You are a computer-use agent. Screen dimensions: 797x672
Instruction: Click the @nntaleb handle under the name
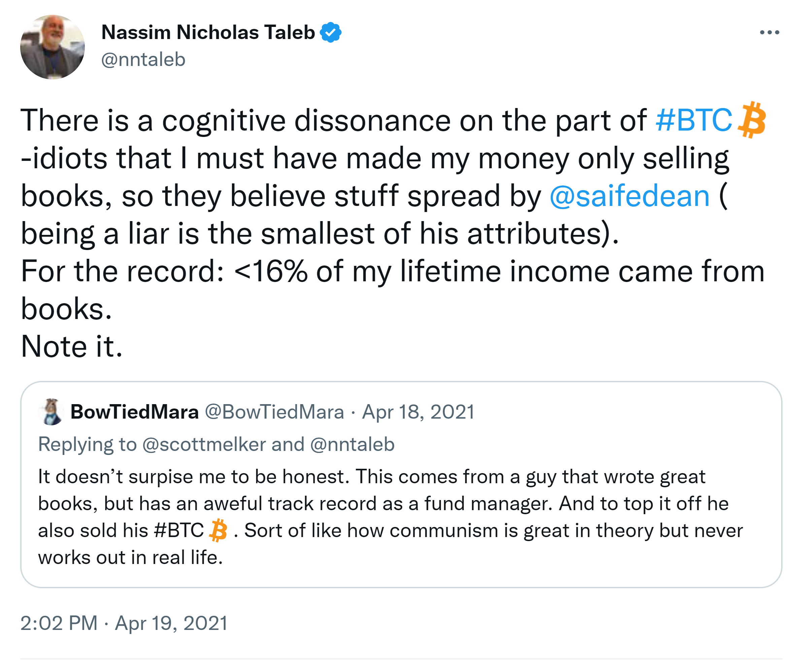click(143, 60)
